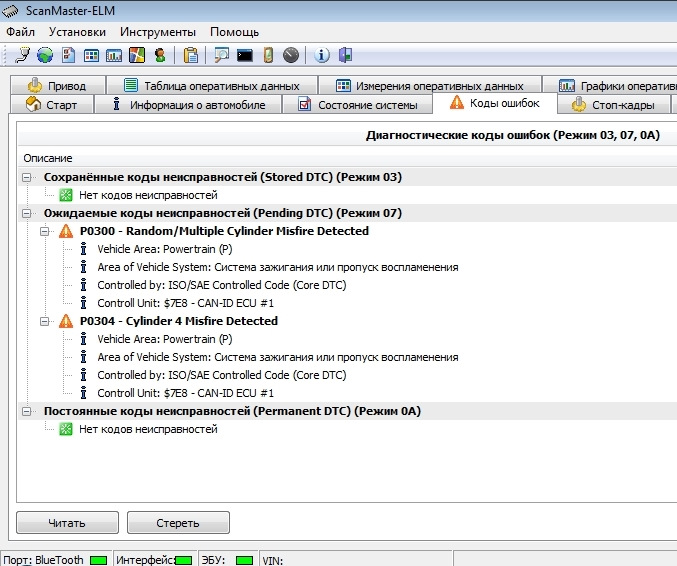Select 'Controll Unit: $7E8' row under P0304
The height and width of the screenshot is (566, 677).
point(185,393)
